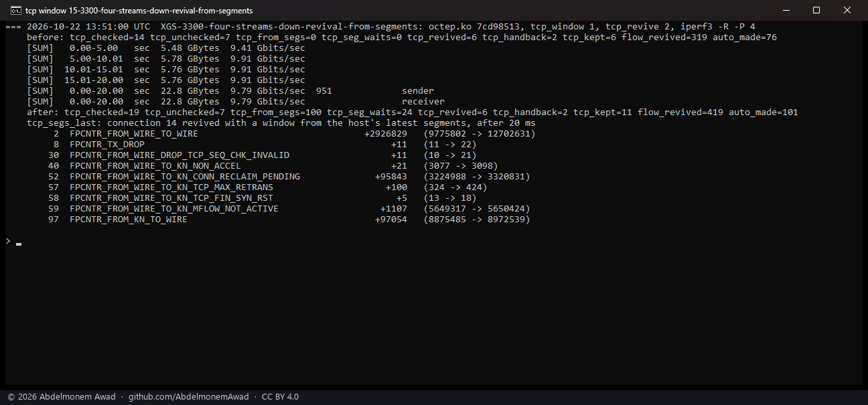Screen dimensions: 868x405
Task: Close the tcp window terminal
Action: [848, 10]
